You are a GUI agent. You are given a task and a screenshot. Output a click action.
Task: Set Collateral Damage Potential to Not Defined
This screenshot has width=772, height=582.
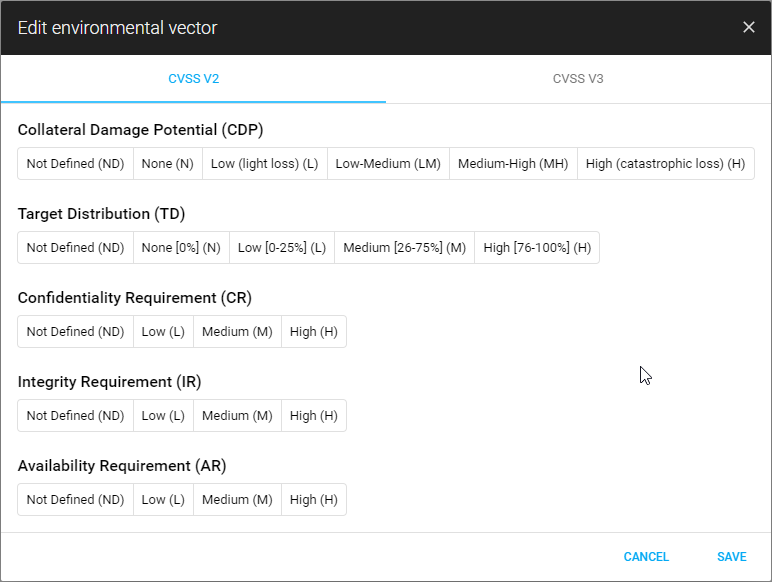[76, 164]
